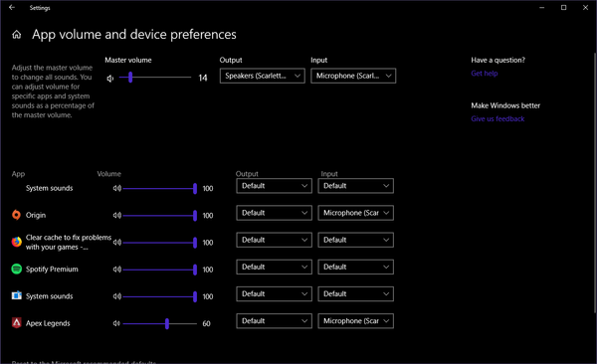Image resolution: width=597 pixels, height=364 pixels.
Task: Click the Apex Legends volume slider handle
Action: tap(167, 323)
